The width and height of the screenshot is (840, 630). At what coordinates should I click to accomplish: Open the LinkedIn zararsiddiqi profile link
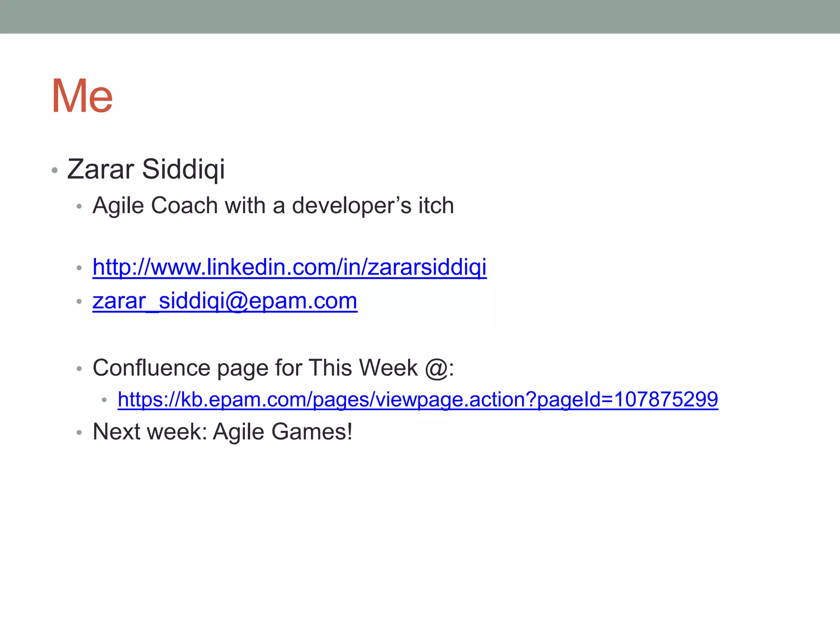coord(290,267)
